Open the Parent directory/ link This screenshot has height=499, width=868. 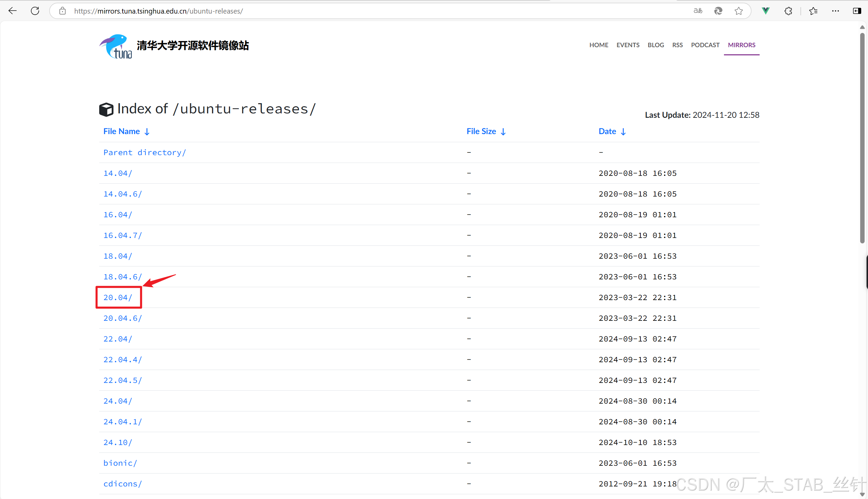point(144,152)
